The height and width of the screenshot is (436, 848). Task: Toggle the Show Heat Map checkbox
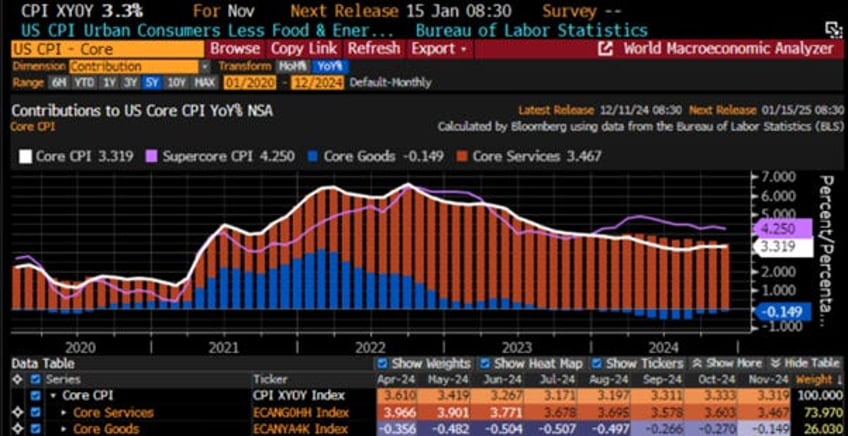pyautogui.click(x=485, y=364)
